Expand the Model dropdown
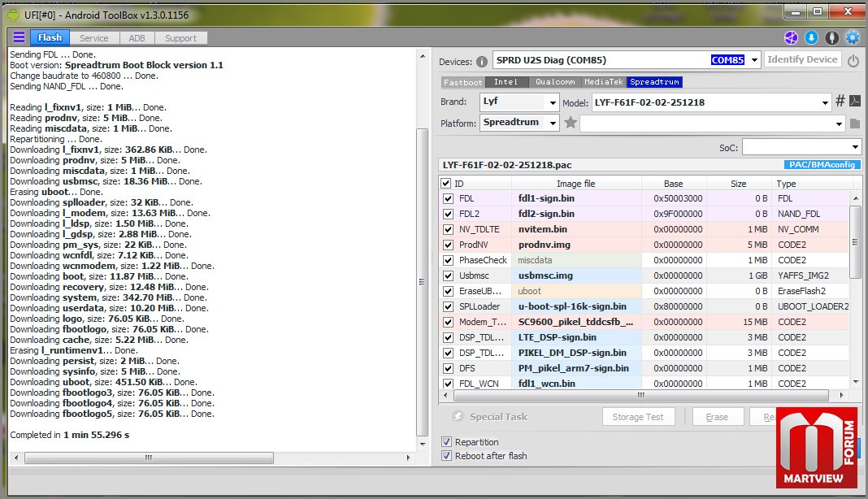The height and width of the screenshot is (499, 868). (825, 102)
